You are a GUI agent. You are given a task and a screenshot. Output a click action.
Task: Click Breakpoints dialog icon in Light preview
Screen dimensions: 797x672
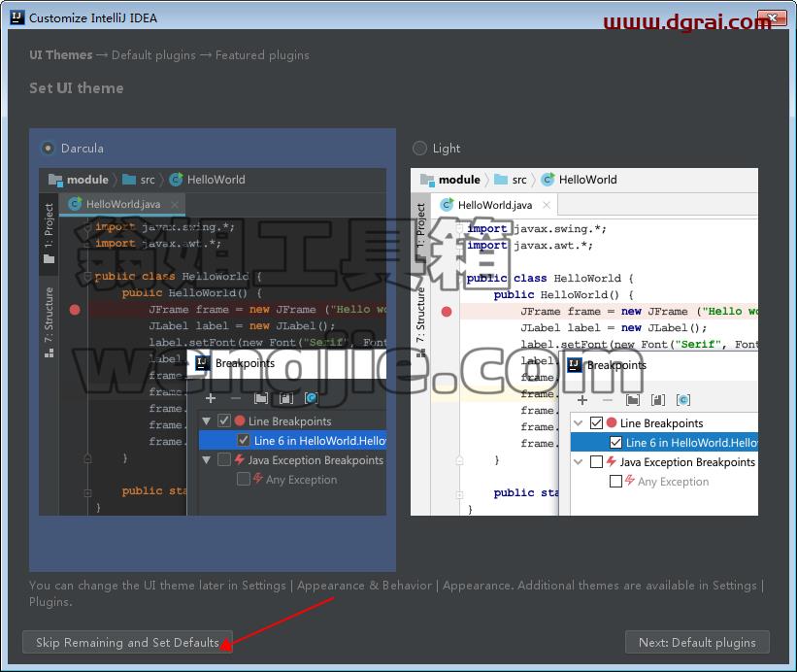point(575,365)
